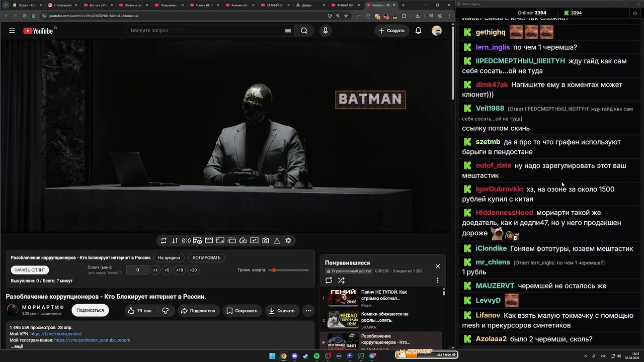Add +5 minutes to split
The image size is (644, 362).
[x=167, y=270]
